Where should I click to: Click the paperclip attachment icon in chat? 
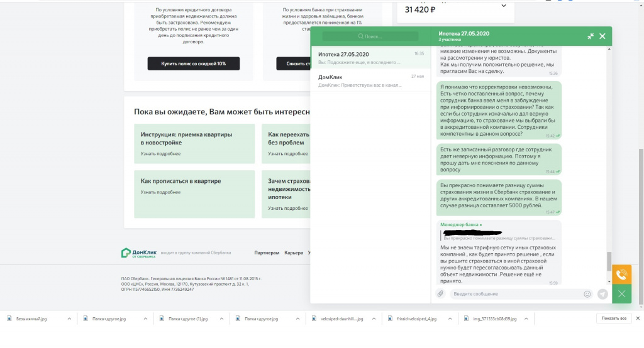point(440,294)
